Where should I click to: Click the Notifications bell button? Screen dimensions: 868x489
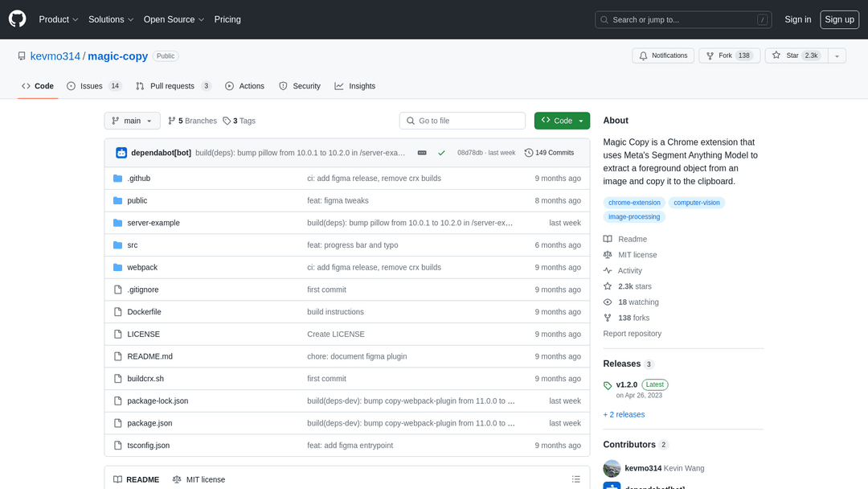pyautogui.click(x=663, y=55)
